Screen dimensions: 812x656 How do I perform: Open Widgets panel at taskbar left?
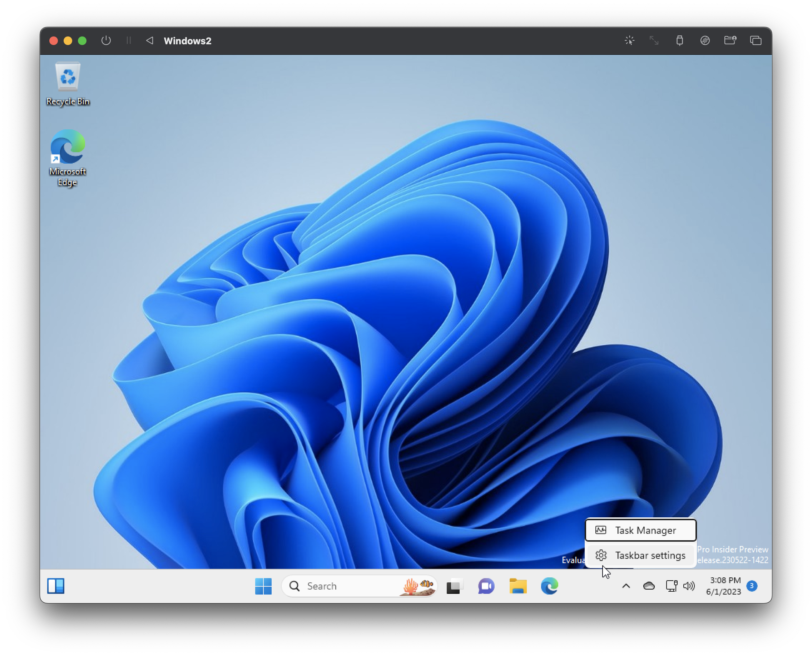[x=56, y=586]
